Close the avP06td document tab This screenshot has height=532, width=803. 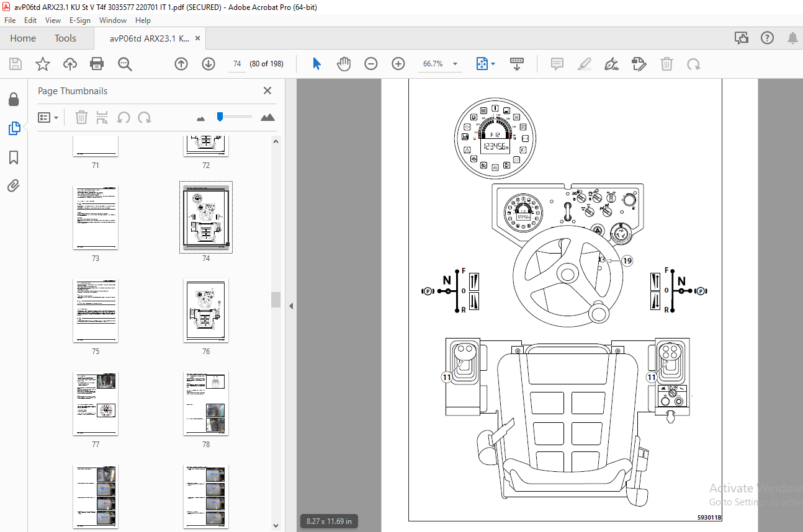coord(198,38)
